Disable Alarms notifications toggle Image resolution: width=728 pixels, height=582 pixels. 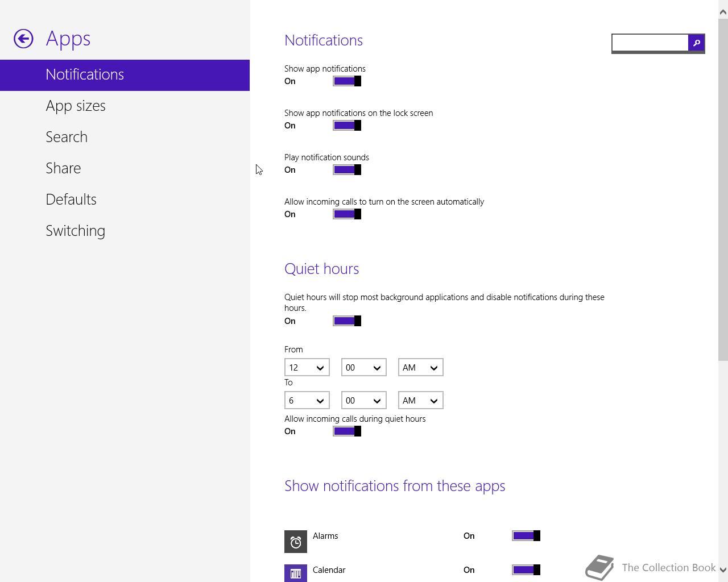pos(526,536)
